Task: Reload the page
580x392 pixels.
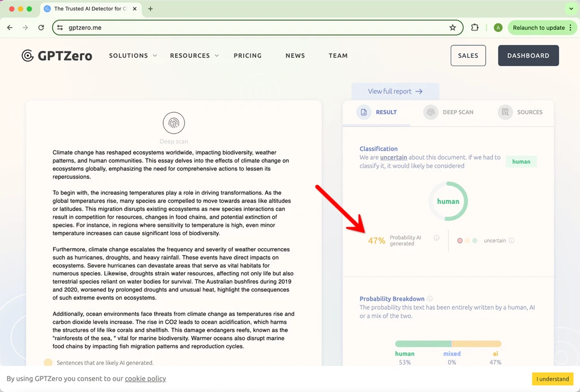Action: pyautogui.click(x=41, y=28)
